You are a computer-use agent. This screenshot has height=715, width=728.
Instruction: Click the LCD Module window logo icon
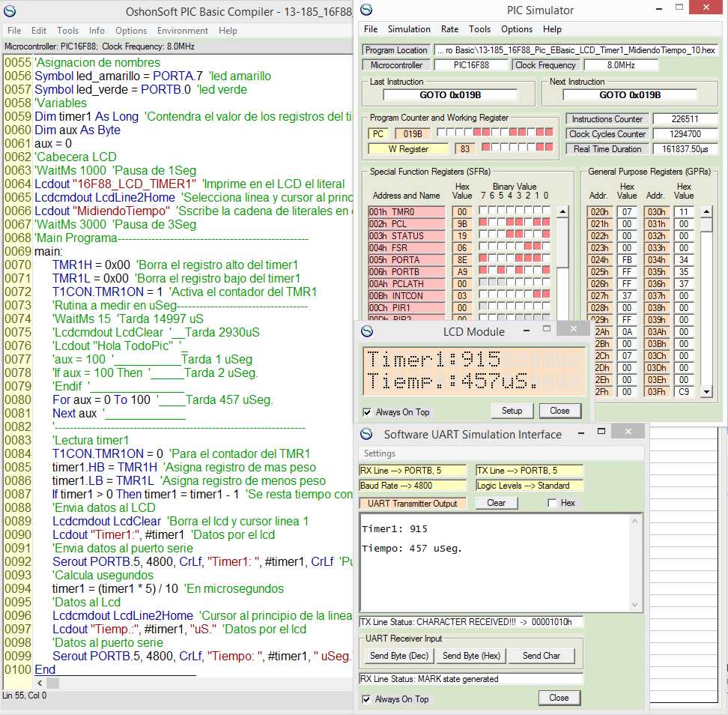point(367,331)
